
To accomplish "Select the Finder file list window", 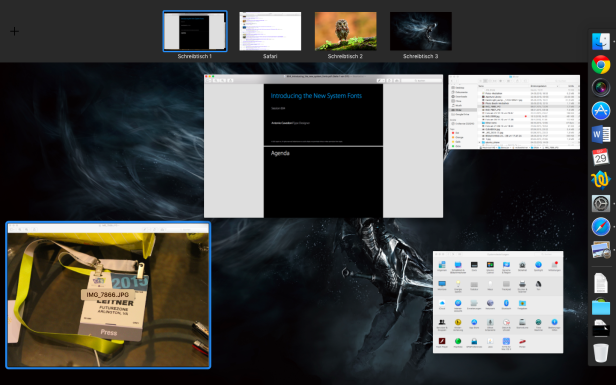I will [514, 112].
